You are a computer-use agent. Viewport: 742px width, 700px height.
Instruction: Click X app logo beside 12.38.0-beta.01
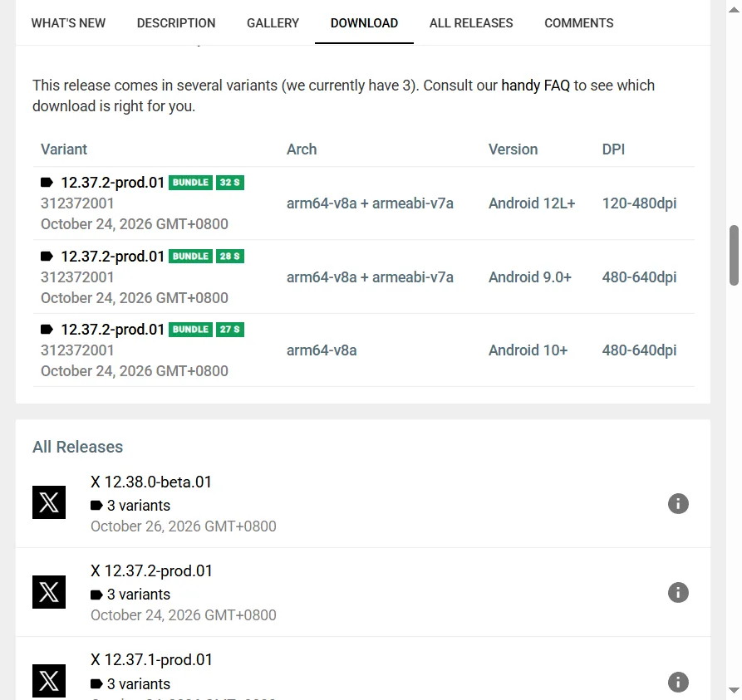click(x=49, y=502)
